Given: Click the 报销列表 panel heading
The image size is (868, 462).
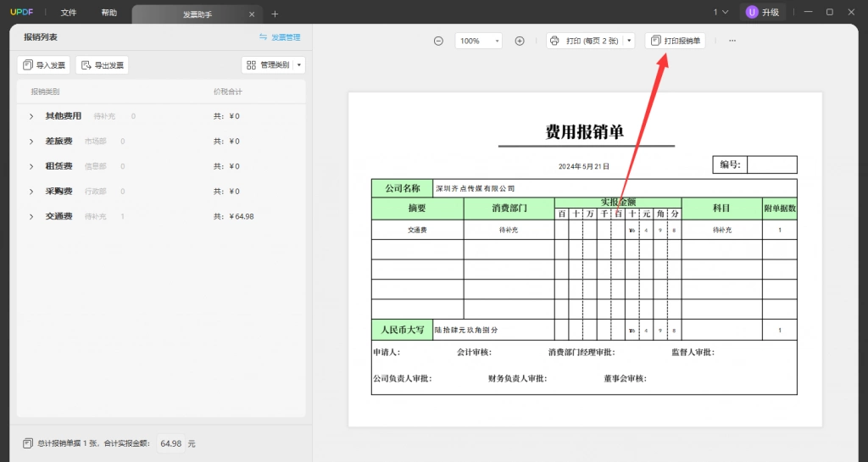Looking at the screenshot, I should (41, 37).
